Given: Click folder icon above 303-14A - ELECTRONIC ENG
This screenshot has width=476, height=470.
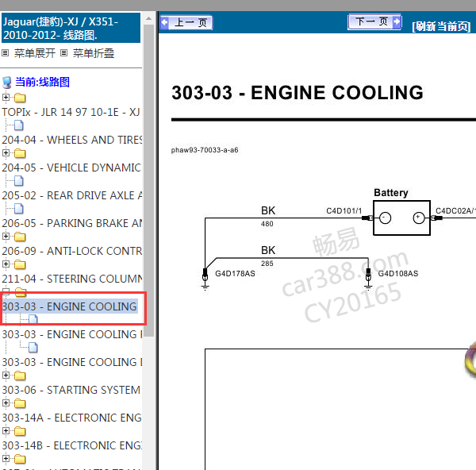Looking at the screenshot, I should point(20,404).
